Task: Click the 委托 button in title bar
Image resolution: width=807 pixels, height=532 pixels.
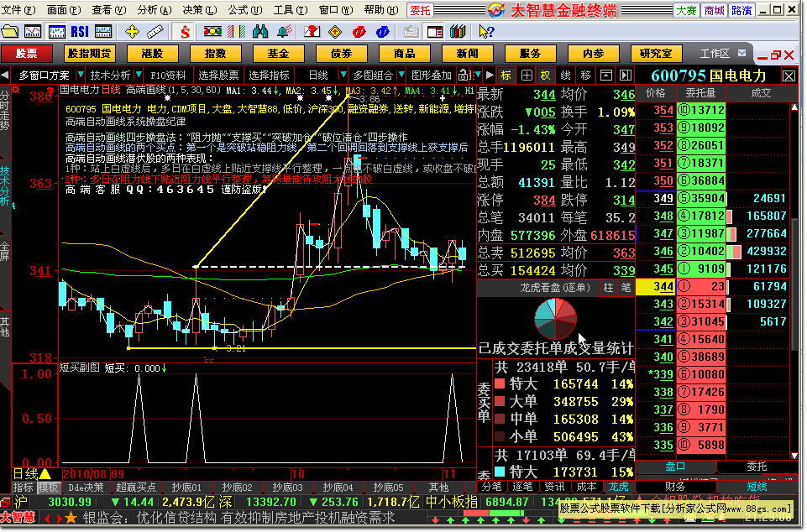Action: tap(420, 10)
